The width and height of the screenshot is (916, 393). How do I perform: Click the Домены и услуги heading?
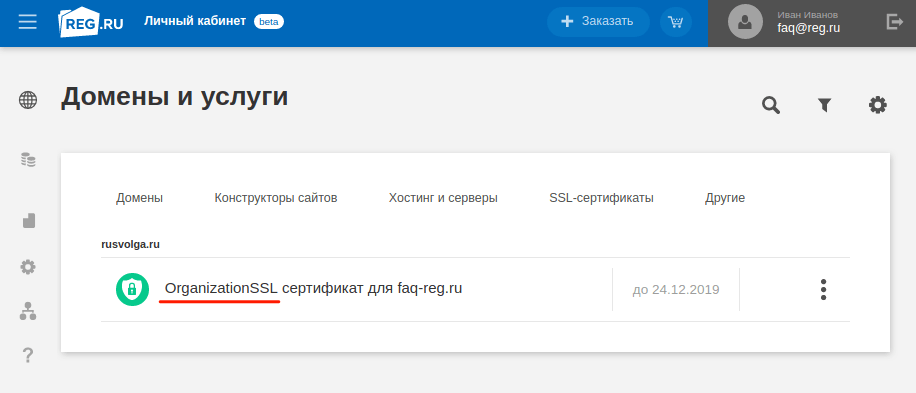pos(175,97)
